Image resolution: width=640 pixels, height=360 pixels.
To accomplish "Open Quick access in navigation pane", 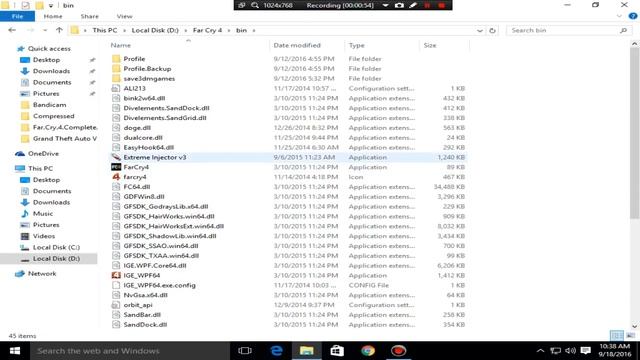I will pyautogui.click(x=49, y=49).
